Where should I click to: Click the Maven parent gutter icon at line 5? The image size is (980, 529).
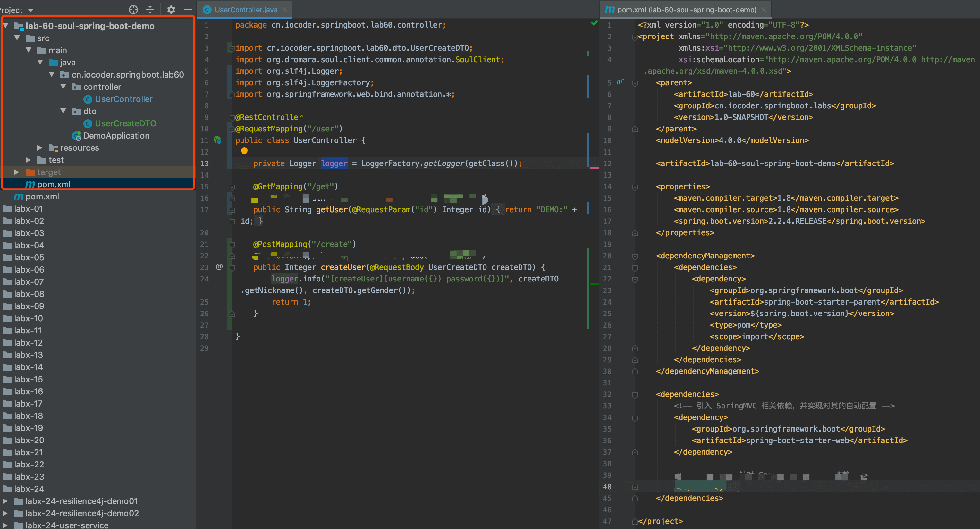[x=621, y=82]
